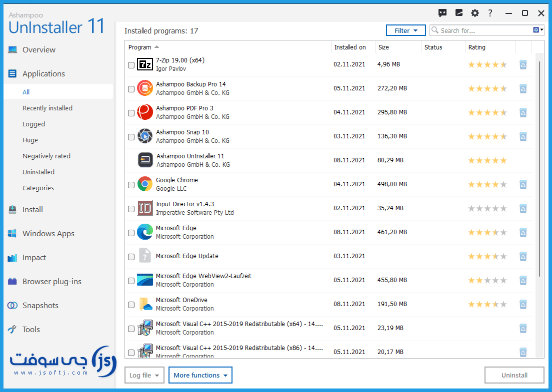Image resolution: width=552 pixels, height=392 pixels.
Task: Click uninstall trash icon for Ashampoo PDF Pro
Action: click(523, 112)
